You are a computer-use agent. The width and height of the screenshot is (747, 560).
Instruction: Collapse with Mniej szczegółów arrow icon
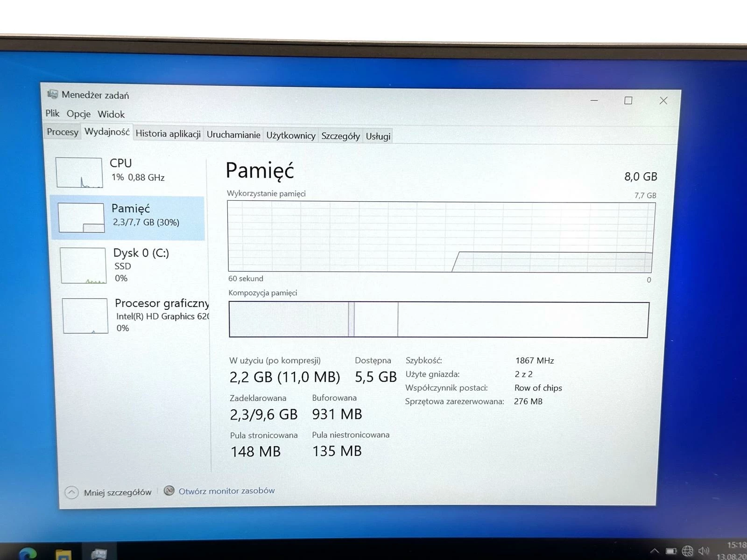[x=71, y=492]
